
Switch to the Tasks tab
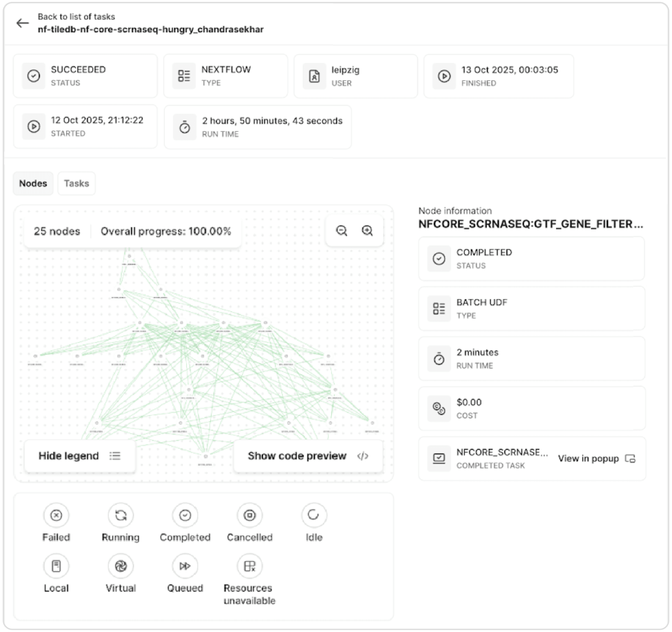(76, 183)
